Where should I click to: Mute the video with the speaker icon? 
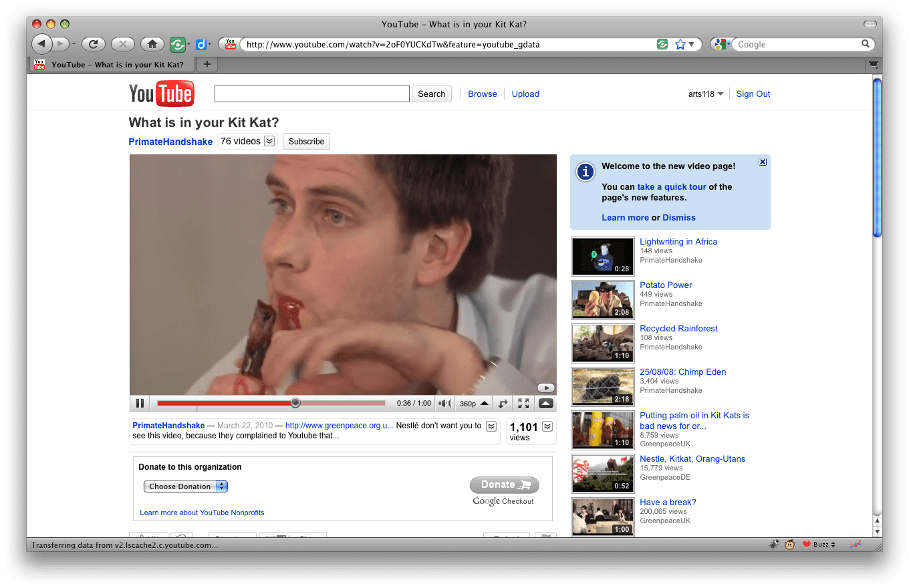(444, 403)
